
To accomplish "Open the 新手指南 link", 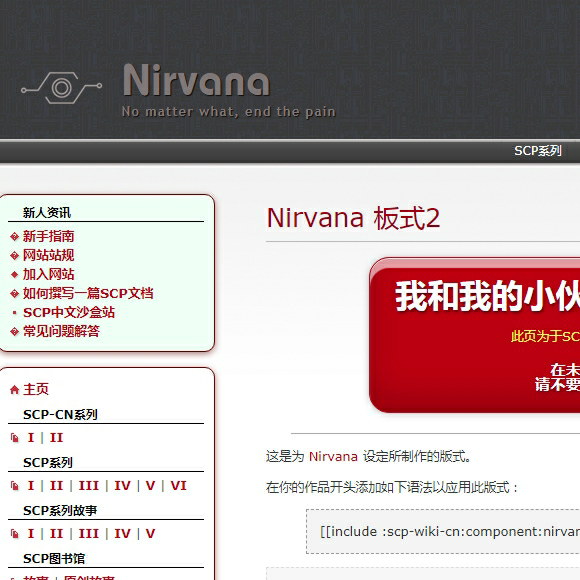I will point(48,236).
